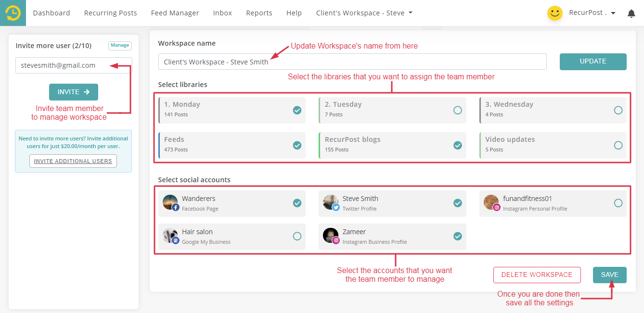Click the smiley face profile avatar
This screenshot has height=313, width=644.
coord(555,13)
